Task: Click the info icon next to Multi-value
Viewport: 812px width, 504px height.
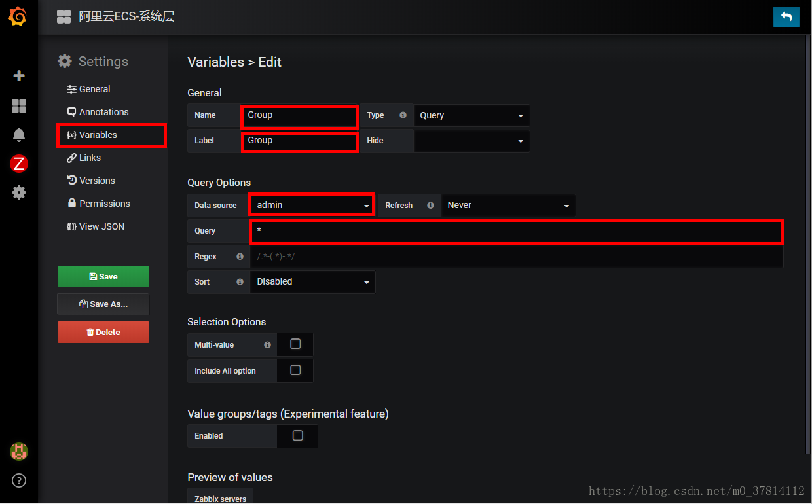Action: click(267, 345)
